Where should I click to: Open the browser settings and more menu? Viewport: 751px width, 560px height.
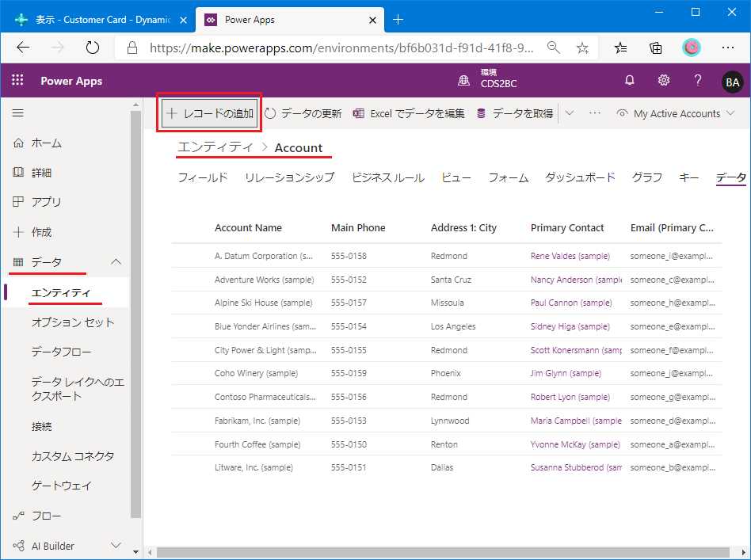pos(727,47)
